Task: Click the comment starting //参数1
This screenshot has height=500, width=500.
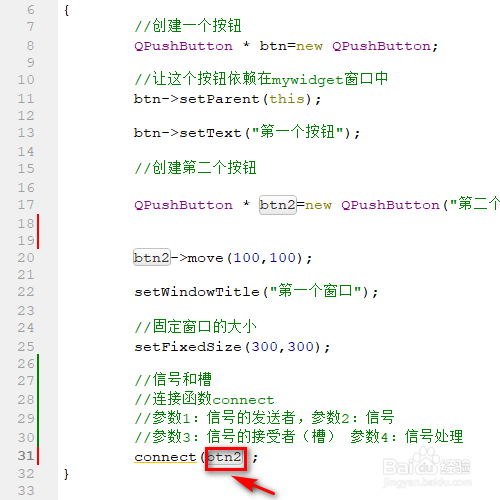Action: click(x=264, y=417)
